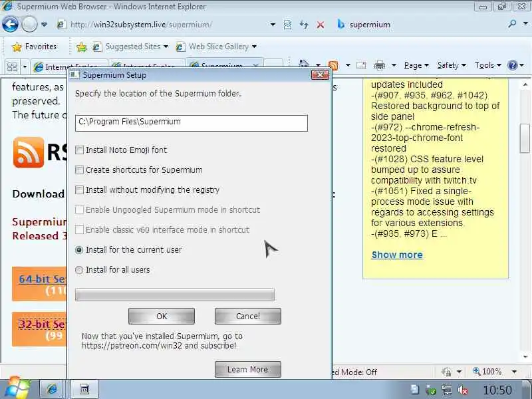The image size is (532, 399).
Task: Check Create shortcuts for Supermium
Action: coord(79,170)
